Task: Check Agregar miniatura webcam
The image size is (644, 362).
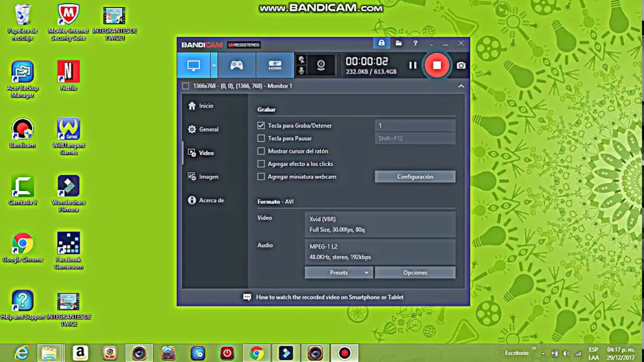Action: tap(261, 176)
